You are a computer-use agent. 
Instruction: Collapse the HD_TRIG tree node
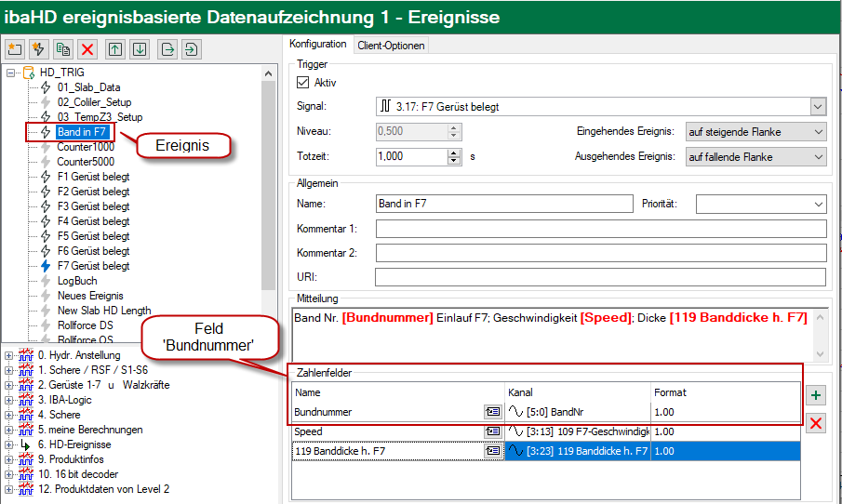click(10, 73)
